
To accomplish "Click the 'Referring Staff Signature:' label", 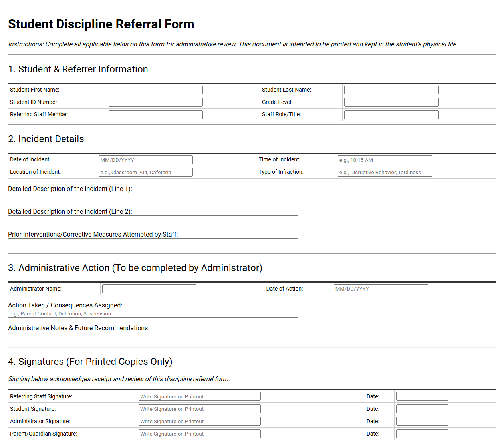I will pyautogui.click(x=41, y=396).
